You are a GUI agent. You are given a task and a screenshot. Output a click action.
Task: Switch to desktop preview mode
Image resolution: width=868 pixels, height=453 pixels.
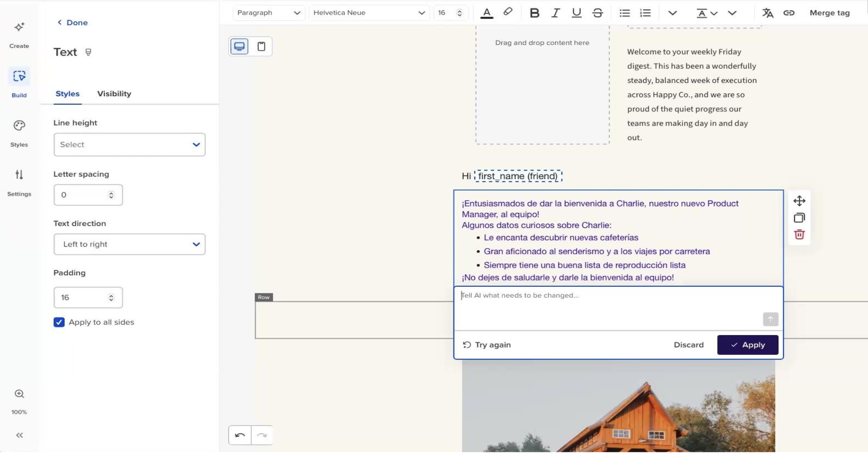239,46
